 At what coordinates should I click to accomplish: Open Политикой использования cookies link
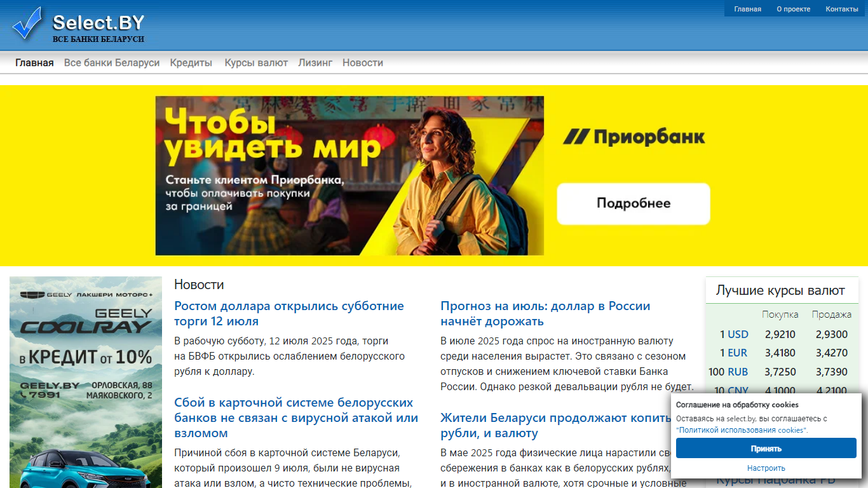point(742,430)
